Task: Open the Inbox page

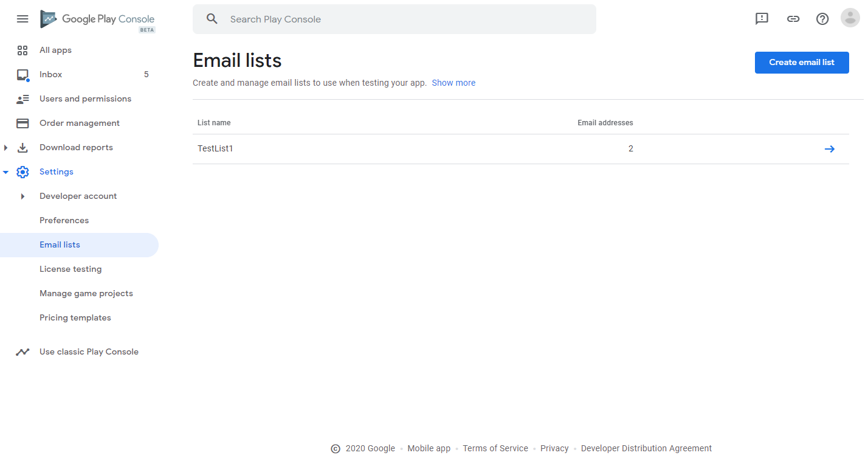Action: 51,75
